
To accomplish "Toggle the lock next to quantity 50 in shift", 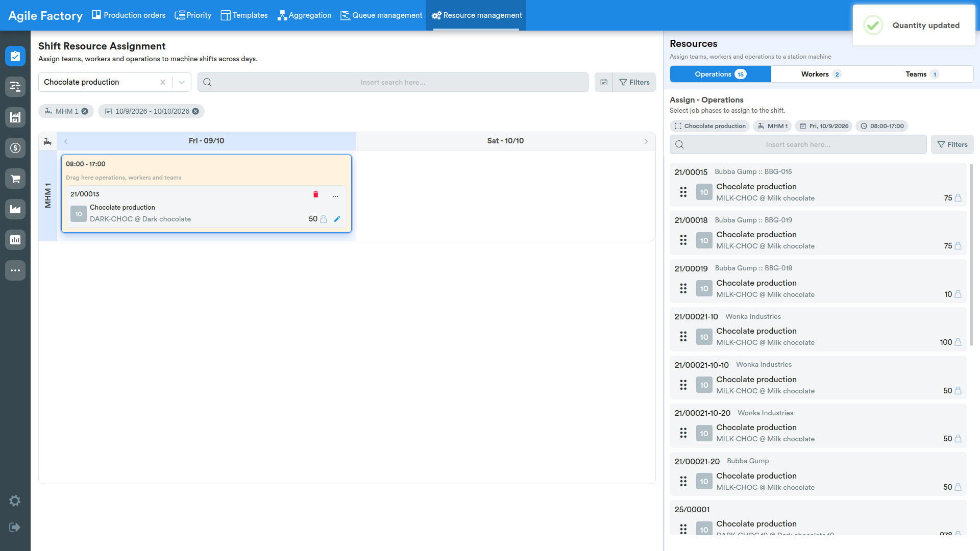I will point(323,219).
